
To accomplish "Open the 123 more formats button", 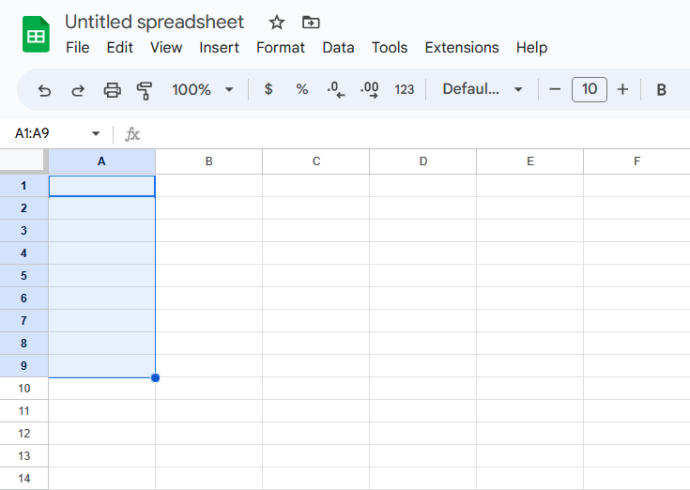I will (x=404, y=90).
